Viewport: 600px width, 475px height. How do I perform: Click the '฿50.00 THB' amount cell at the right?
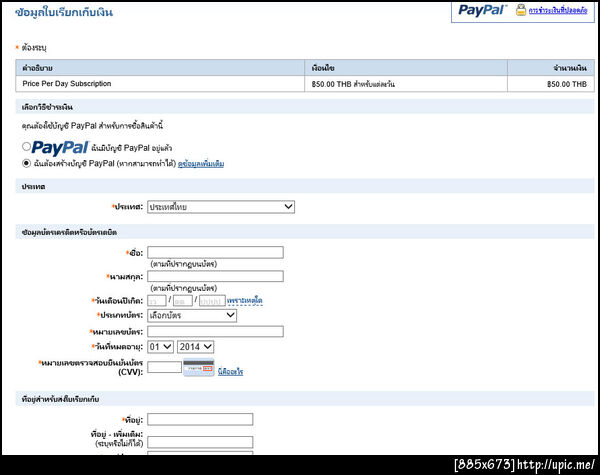point(551,84)
